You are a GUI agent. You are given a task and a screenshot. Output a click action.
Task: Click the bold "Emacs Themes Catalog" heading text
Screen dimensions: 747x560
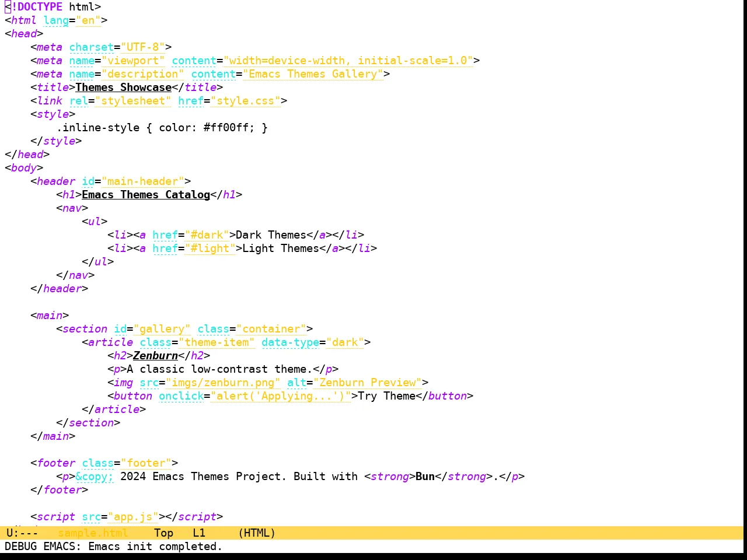pos(146,195)
